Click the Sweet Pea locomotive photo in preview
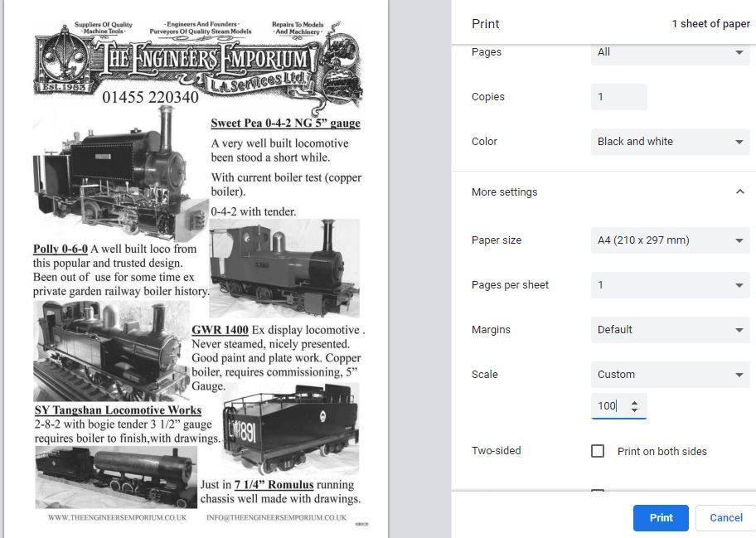Screen dimensions: 756x538 pyautogui.click(x=120, y=173)
